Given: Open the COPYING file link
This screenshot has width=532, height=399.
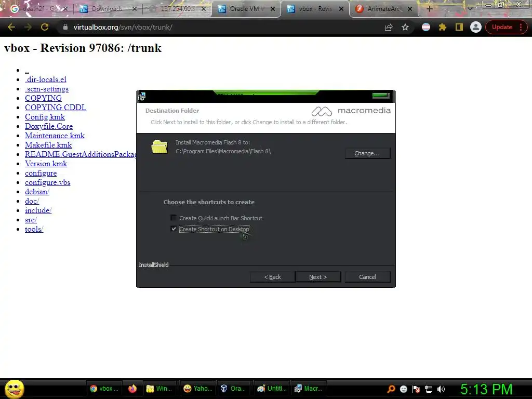Looking at the screenshot, I should tap(43, 98).
